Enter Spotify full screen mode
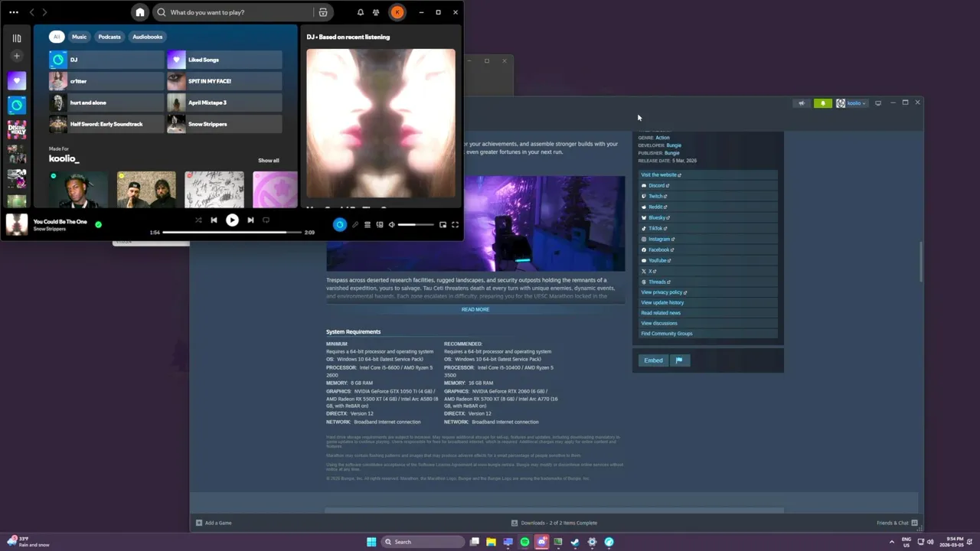Image resolution: width=980 pixels, height=551 pixels. 455,224
